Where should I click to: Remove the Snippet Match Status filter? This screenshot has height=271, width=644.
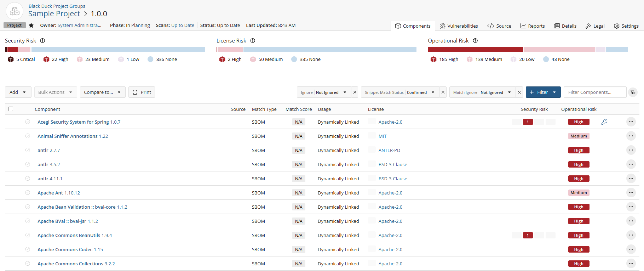(443, 92)
